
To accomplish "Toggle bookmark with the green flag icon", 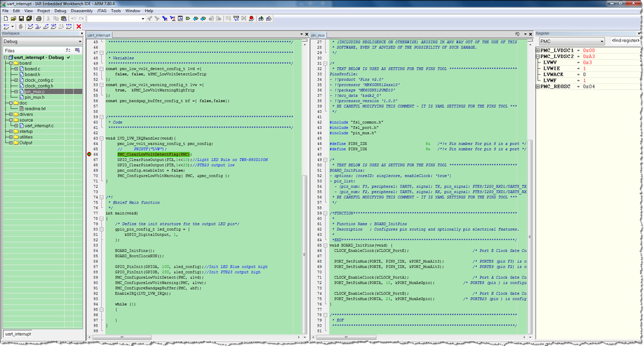I will (188, 19).
